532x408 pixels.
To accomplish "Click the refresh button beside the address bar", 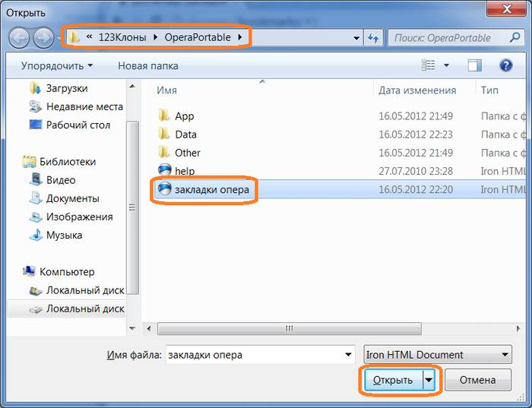I will [x=374, y=38].
